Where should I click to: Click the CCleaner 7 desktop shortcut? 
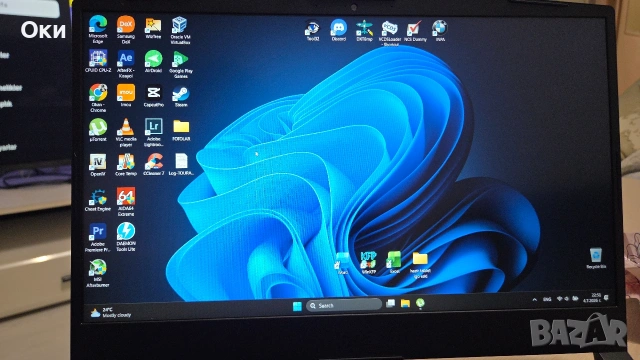point(153,164)
